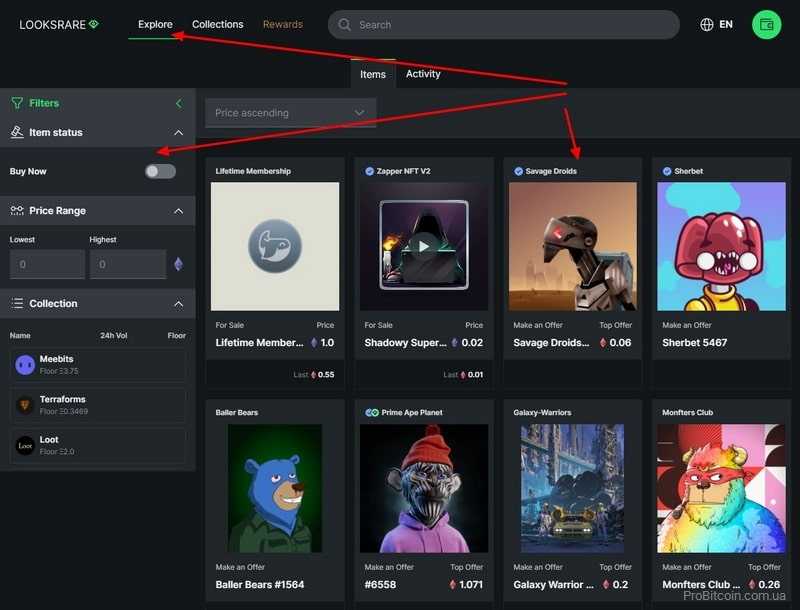Click the Baller Bears #1564 title
This screenshot has height=610, width=800.
tap(260, 584)
